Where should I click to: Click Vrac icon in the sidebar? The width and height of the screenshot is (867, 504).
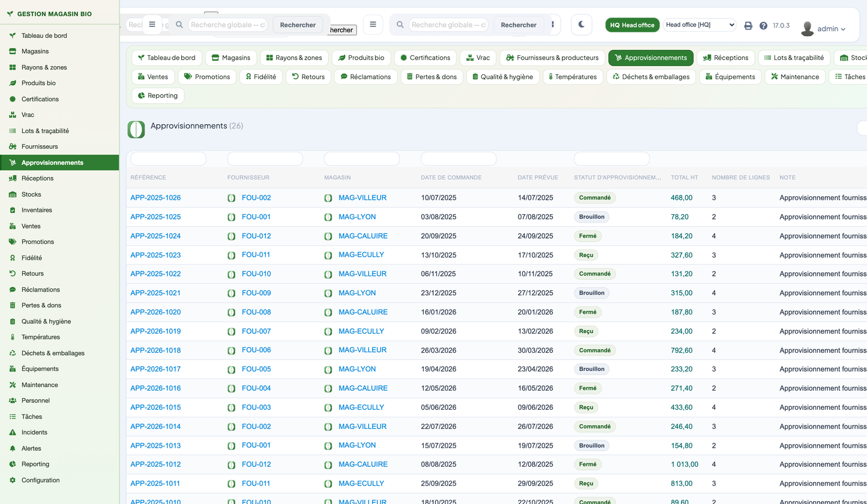click(x=13, y=115)
